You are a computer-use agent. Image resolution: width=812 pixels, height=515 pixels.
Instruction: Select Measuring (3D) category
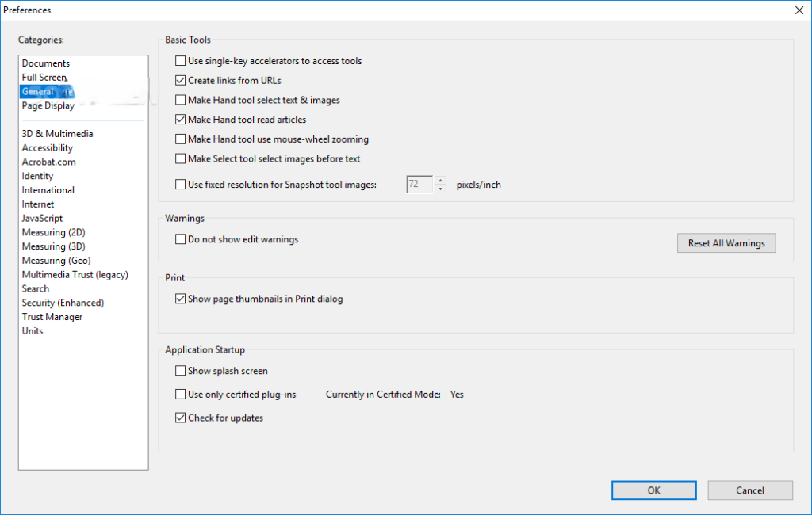(53, 246)
